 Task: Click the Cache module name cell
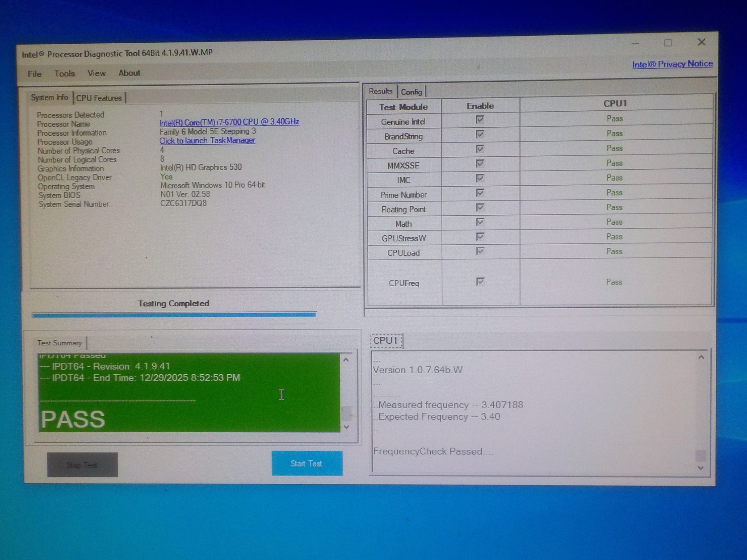[404, 151]
